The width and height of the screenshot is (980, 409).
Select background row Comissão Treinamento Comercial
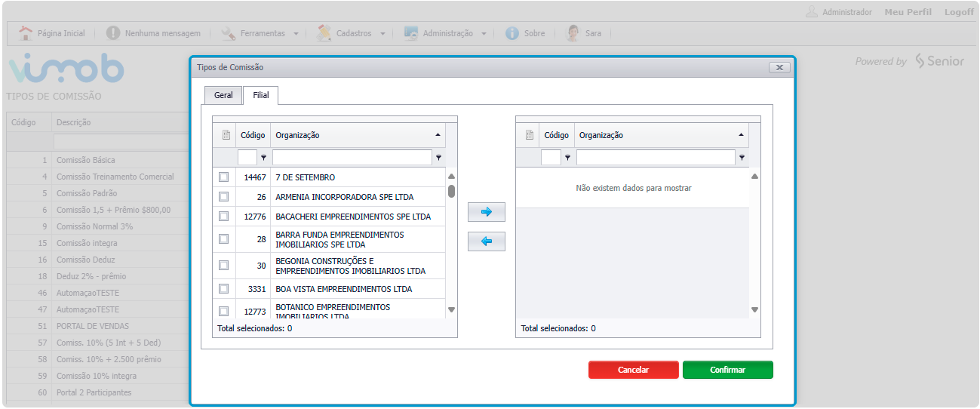tap(97, 177)
